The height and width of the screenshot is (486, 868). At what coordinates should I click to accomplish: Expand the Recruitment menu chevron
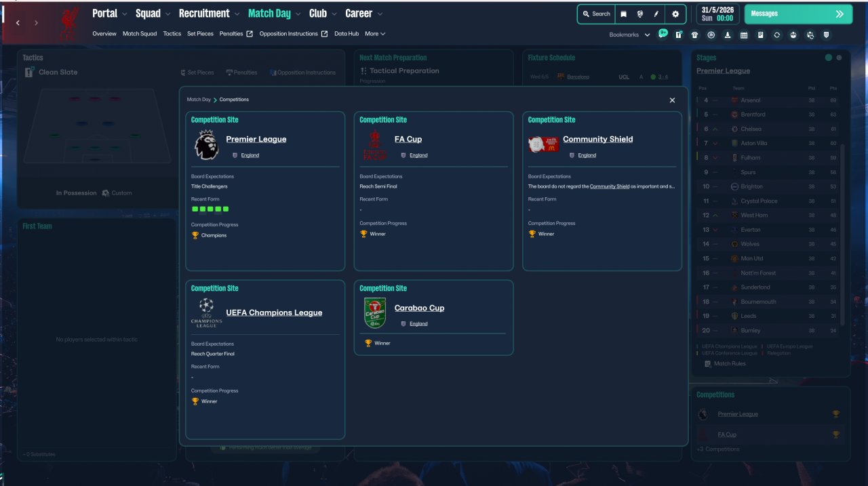[x=237, y=14]
